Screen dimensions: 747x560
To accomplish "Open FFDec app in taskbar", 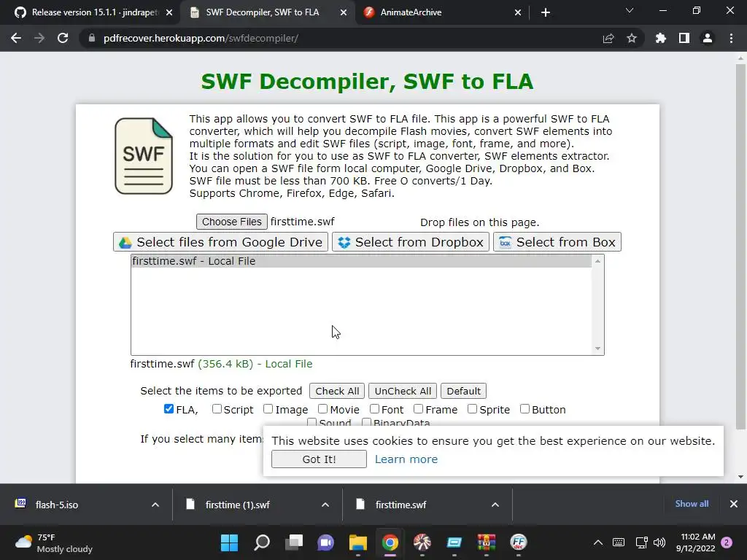I will pos(519,542).
